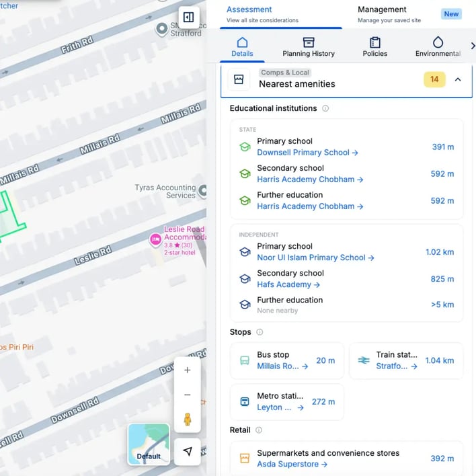476x476 pixels.
Task: Collapse the side panel using the panel toggle icon
Action: coord(188,17)
